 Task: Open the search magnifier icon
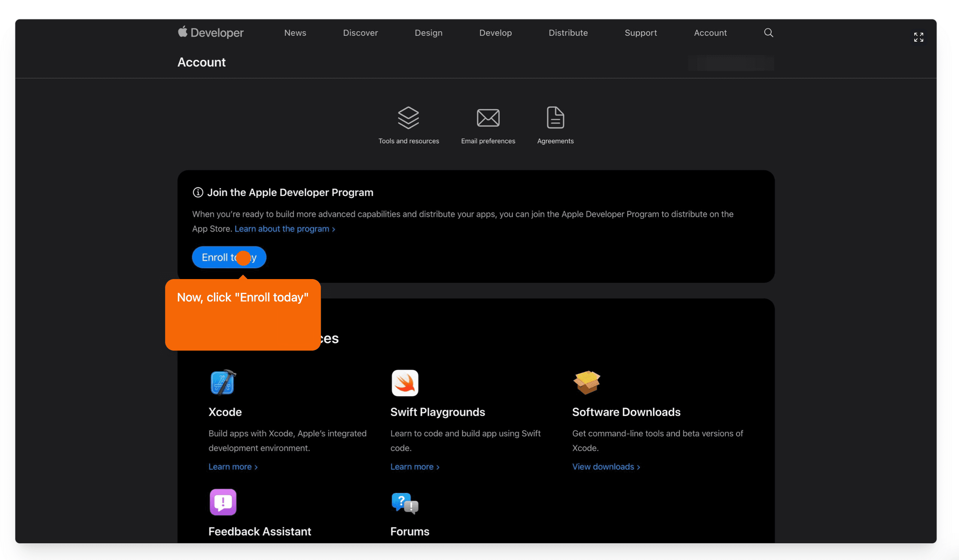(768, 33)
